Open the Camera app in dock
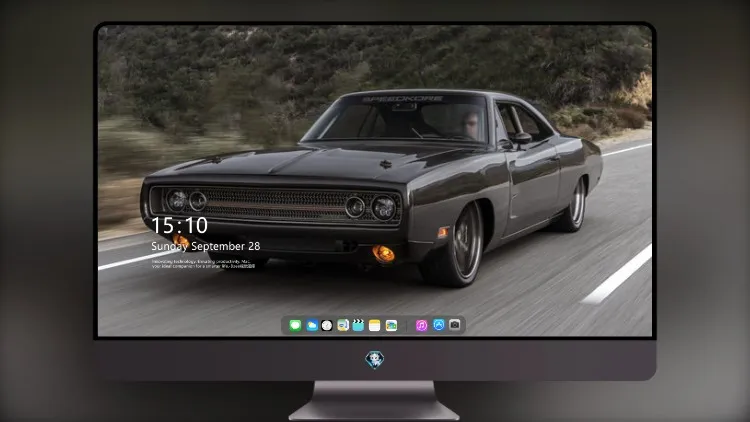Viewport: 750px width, 422px height. (x=455, y=325)
